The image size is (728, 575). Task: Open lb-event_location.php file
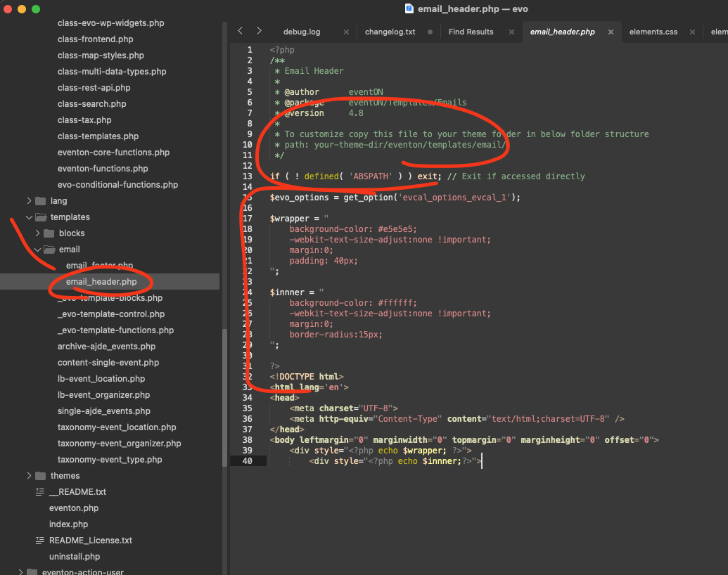coord(101,379)
